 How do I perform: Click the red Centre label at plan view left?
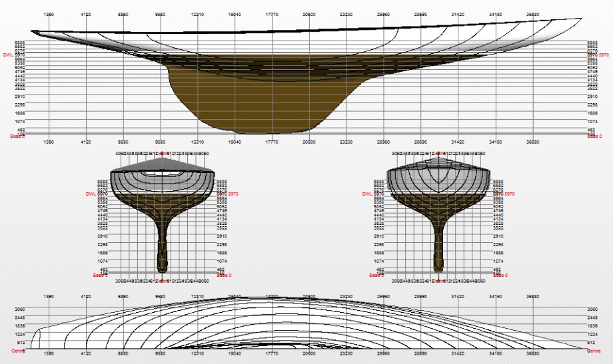pyautogui.click(x=19, y=350)
